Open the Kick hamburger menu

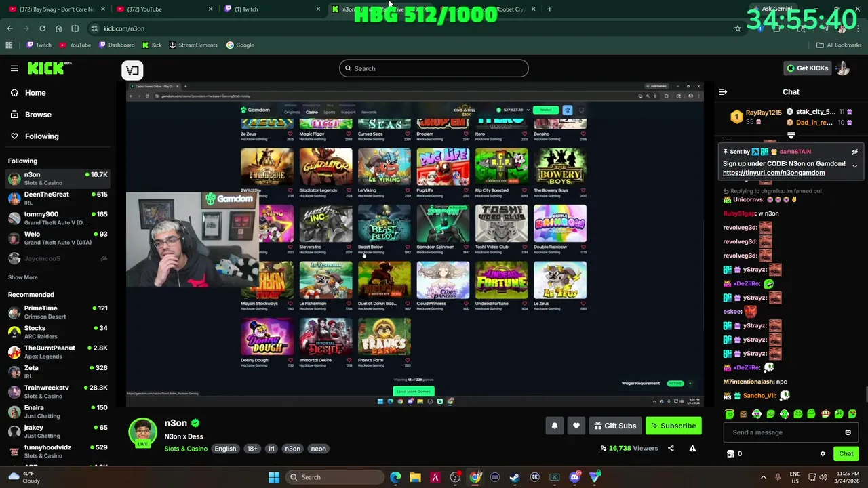14,68
